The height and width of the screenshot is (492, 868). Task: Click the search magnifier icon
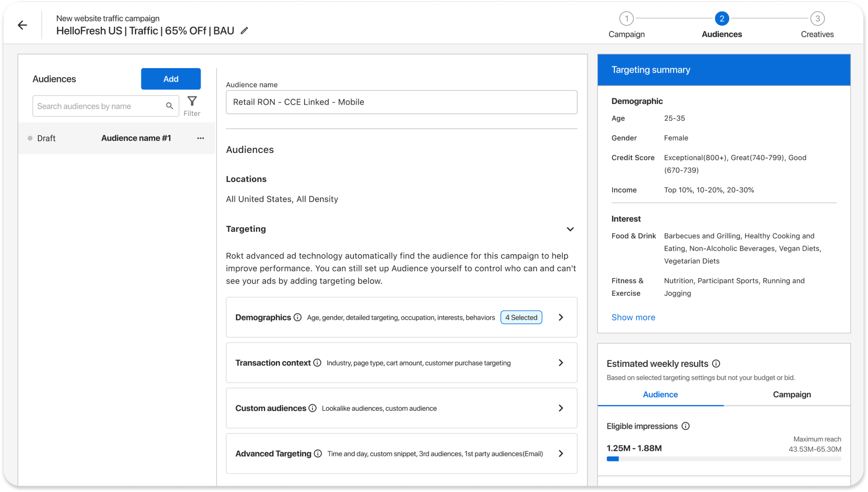169,106
